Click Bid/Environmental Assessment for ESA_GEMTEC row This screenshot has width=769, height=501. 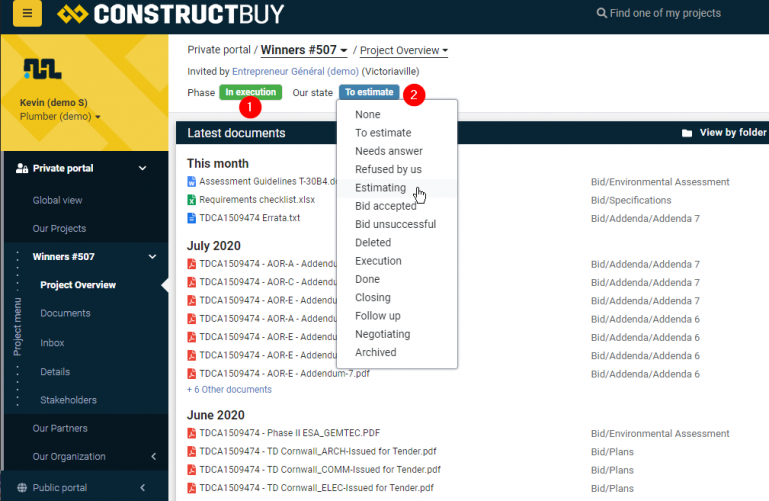[660, 433]
